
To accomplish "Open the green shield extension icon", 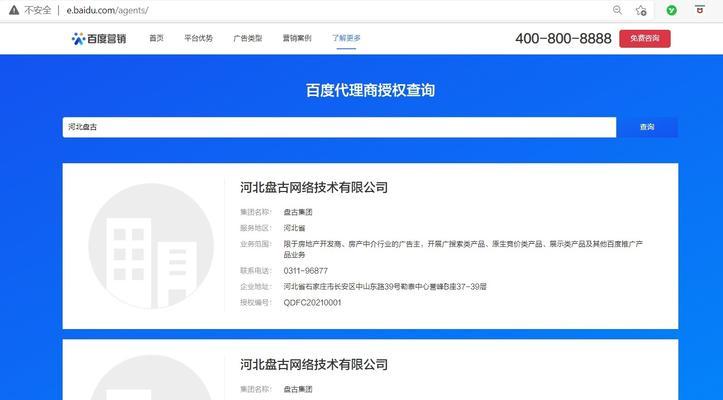I will (x=672, y=10).
